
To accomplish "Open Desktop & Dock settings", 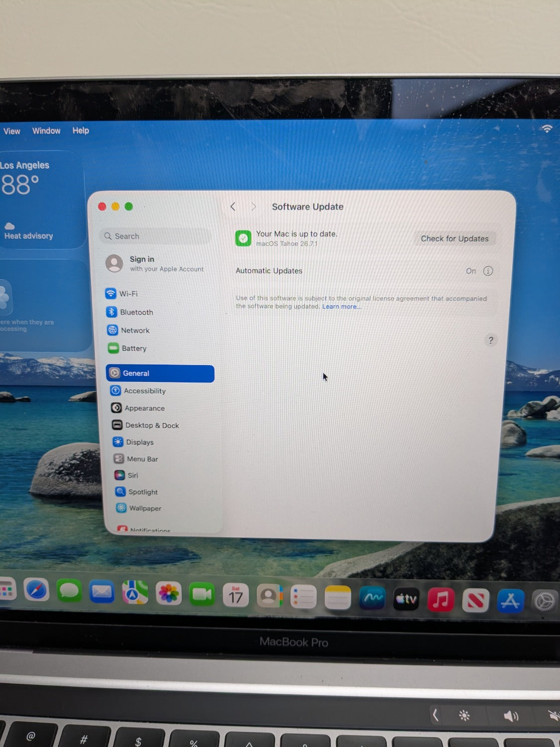I will pyautogui.click(x=146, y=425).
